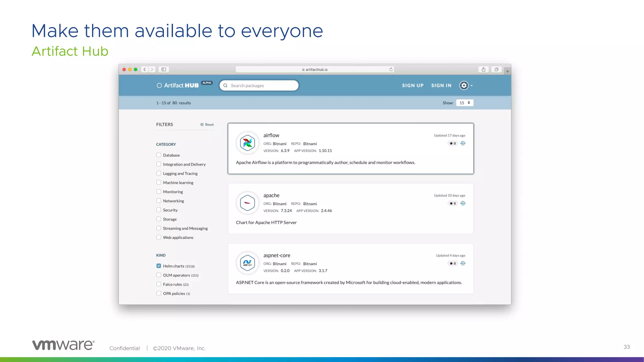The image size is (644, 362).
Task: Click aspnet-core star count badge
Action: [x=453, y=263]
